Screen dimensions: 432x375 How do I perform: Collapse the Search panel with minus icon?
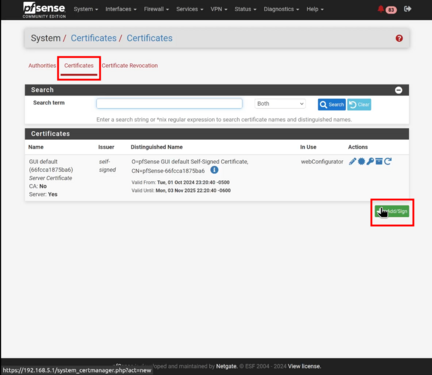click(398, 90)
